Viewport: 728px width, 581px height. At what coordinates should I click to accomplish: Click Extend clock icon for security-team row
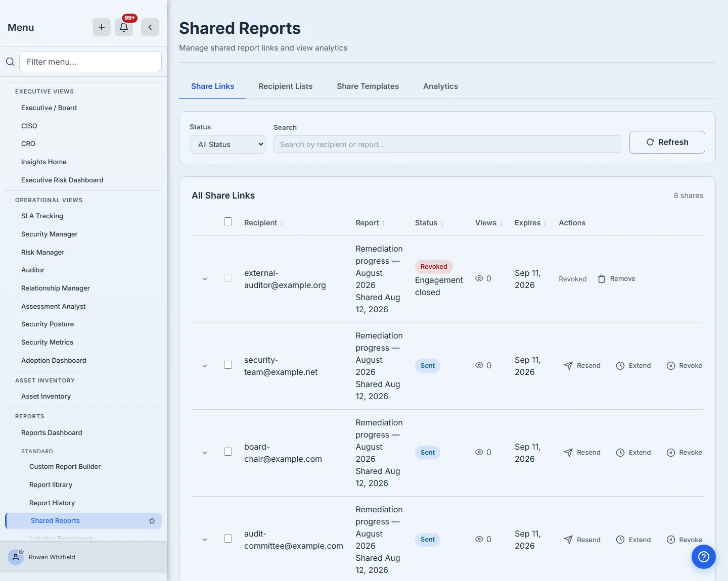620,366
